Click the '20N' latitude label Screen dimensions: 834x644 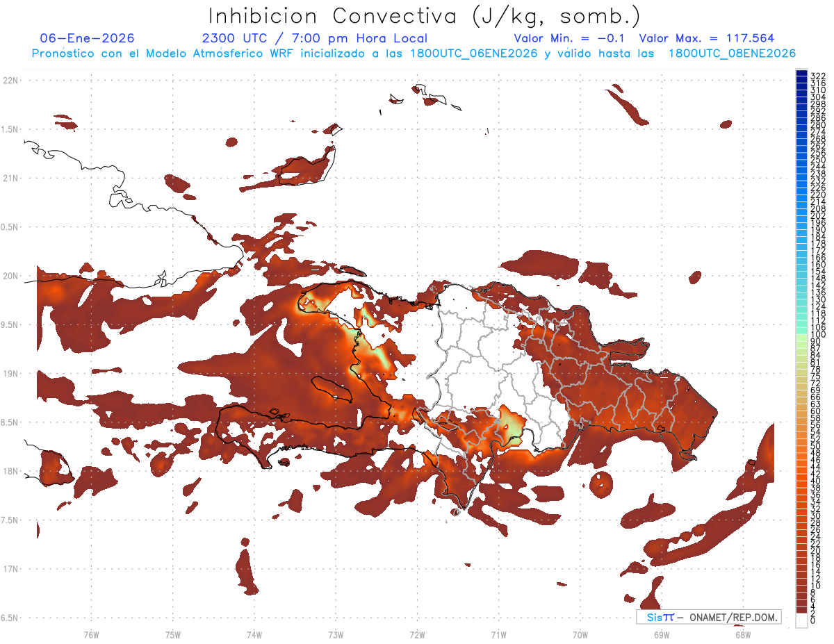[10, 276]
